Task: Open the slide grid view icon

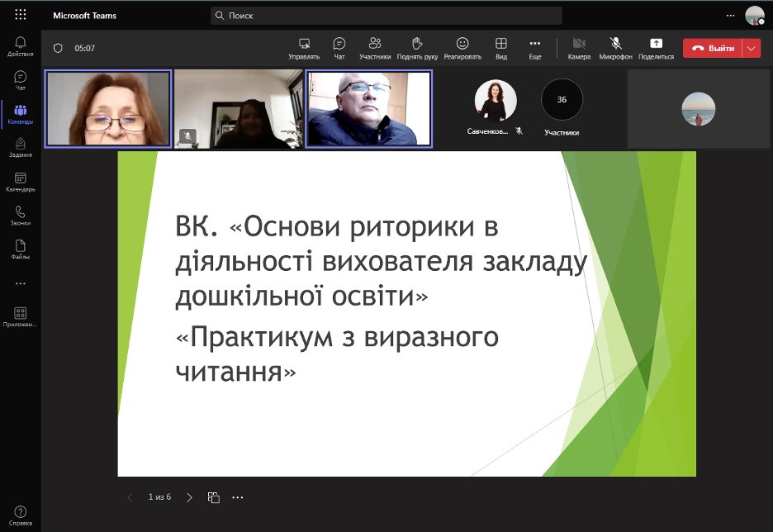Action: 214,497
